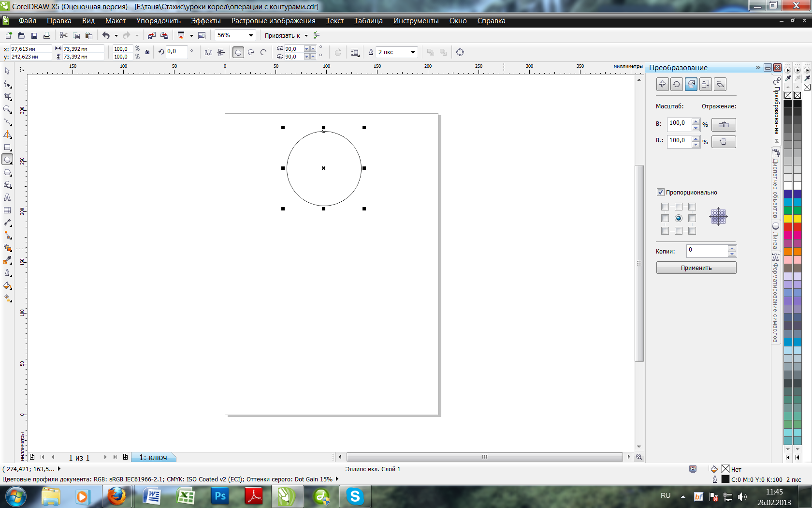The height and width of the screenshot is (508, 812).
Task: Expand the cursor coordinates status arrow
Action: [x=59, y=469]
